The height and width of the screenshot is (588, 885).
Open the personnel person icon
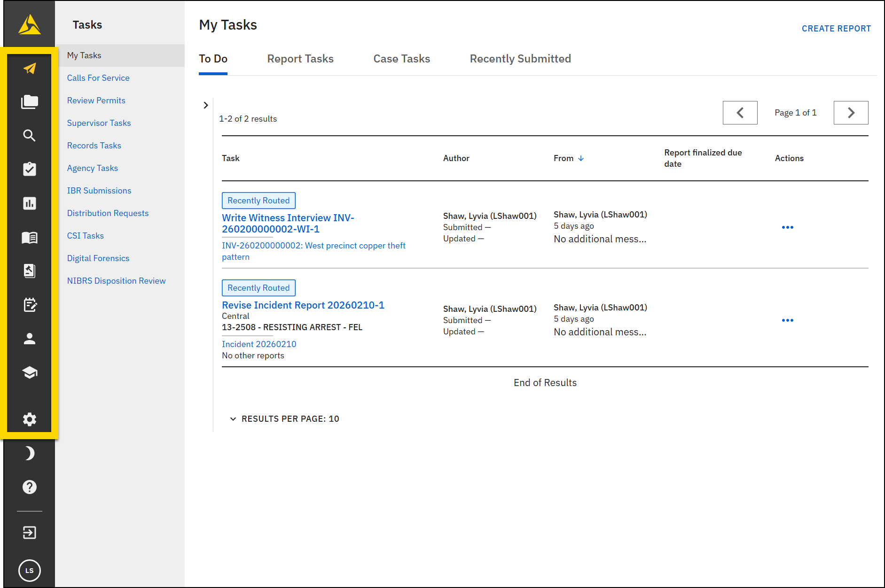pos(29,339)
